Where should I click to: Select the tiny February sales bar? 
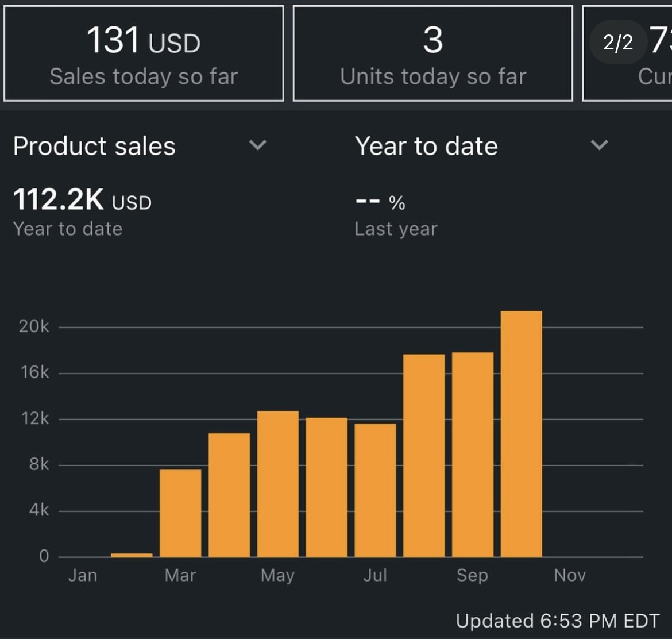pos(132,555)
